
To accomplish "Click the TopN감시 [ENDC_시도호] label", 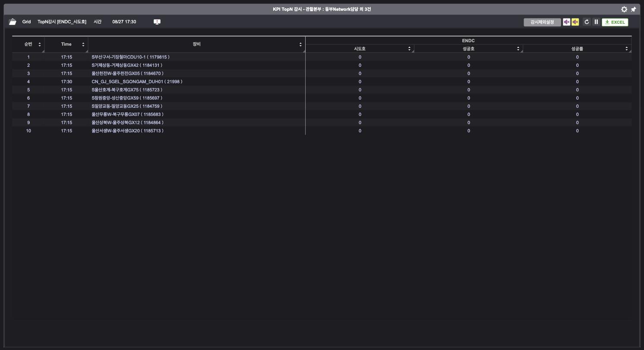I will coord(62,22).
